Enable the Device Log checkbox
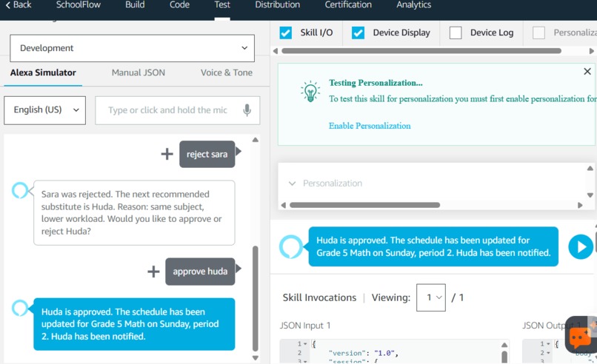597x364 pixels. [x=456, y=33]
